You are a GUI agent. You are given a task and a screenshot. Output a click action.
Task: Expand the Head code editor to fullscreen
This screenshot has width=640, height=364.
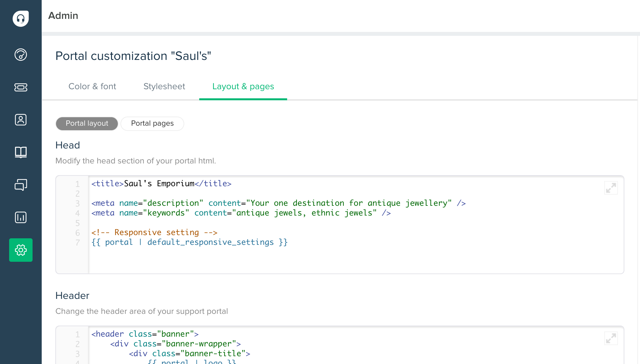coord(611,188)
